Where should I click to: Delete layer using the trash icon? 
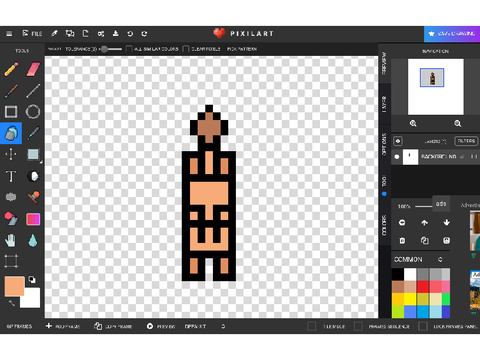click(402, 241)
